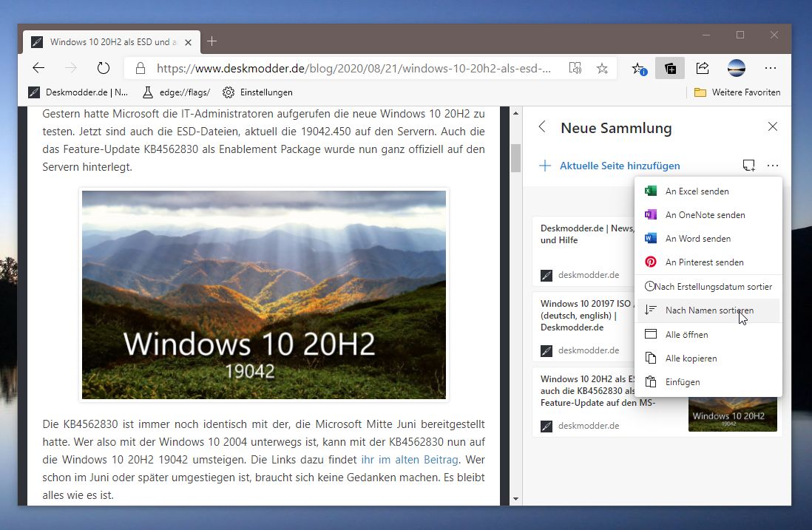812x530 pixels.
Task: Click the address bar URL field
Action: (353, 68)
